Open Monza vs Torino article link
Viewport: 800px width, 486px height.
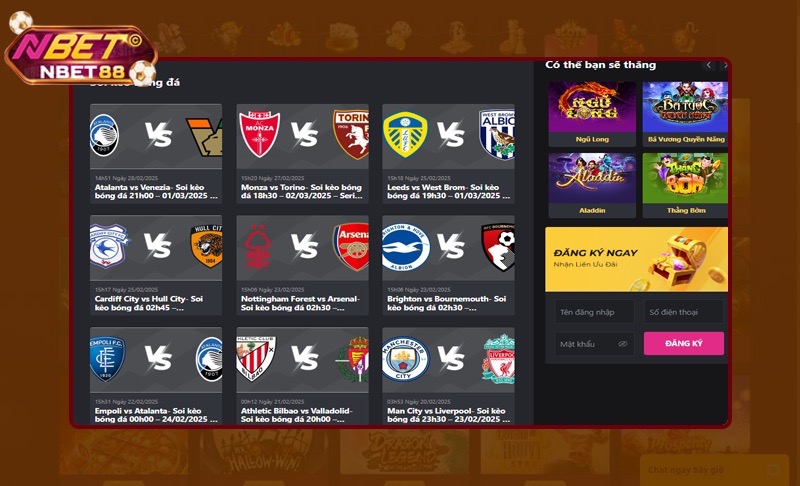click(302, 191)
